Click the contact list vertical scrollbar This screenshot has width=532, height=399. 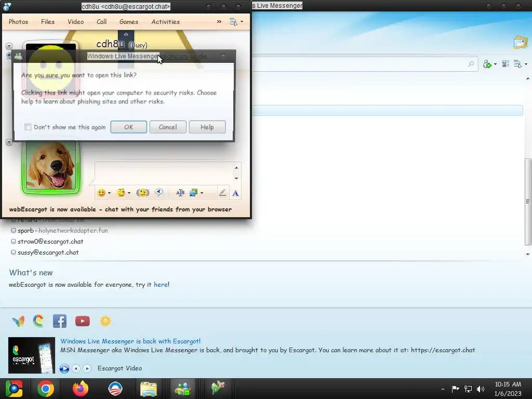(528, 202)
